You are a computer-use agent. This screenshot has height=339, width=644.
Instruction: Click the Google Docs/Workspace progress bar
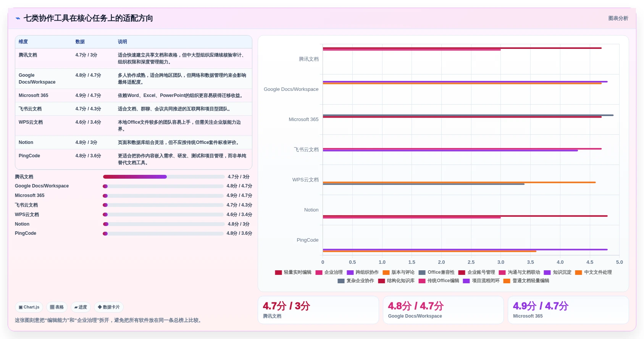point(163,186)
